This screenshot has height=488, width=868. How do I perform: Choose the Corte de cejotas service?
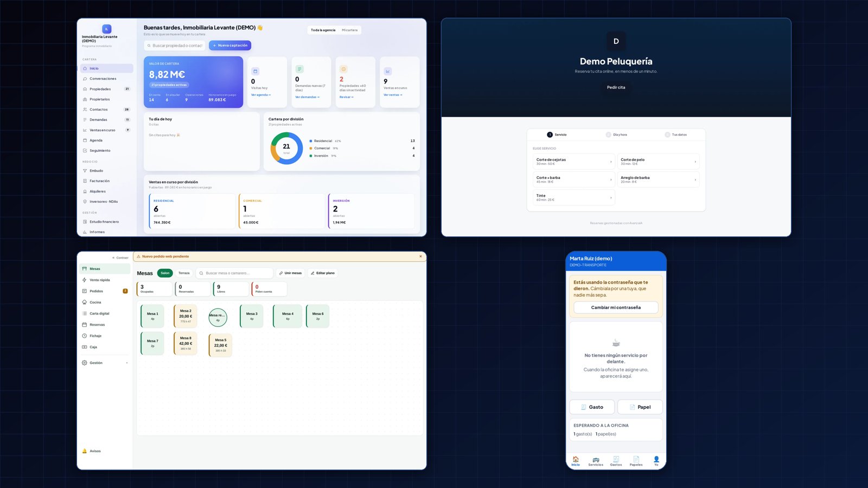click(x=573, y=162)
